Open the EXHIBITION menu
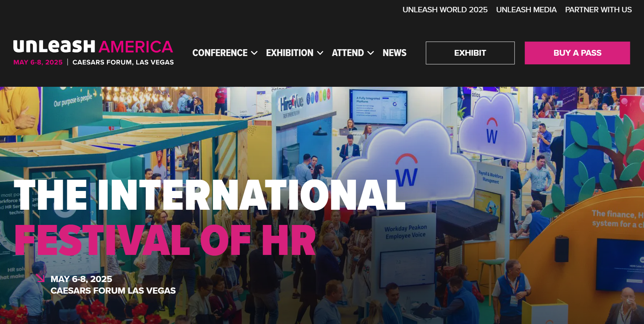The height and width of the screenshot is (324, 644). point(290,53)
